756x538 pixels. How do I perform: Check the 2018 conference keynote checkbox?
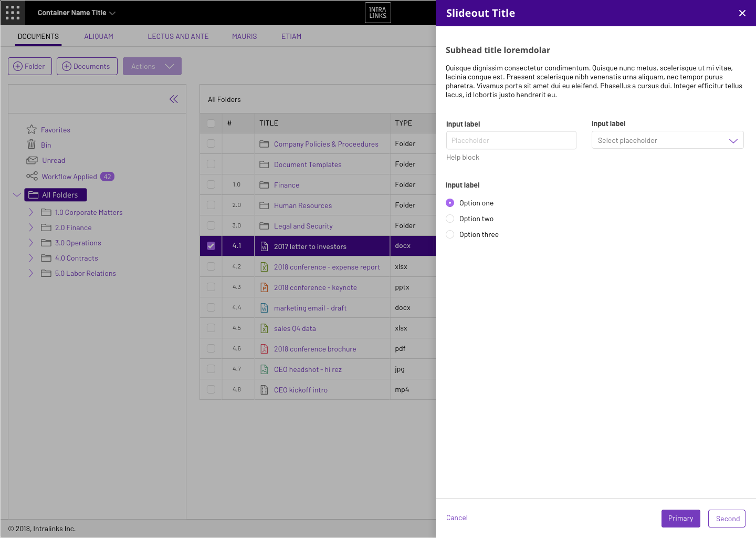pos(211,287)
